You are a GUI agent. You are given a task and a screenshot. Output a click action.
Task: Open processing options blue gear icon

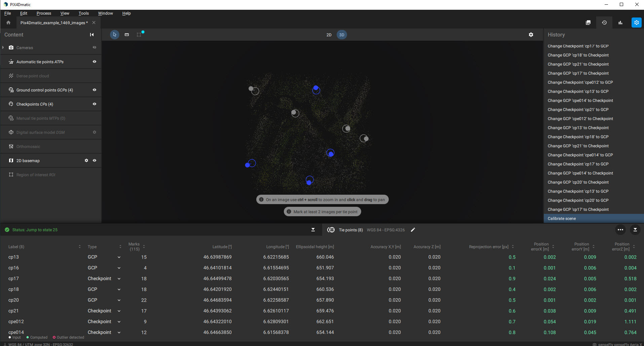point(636,23)
